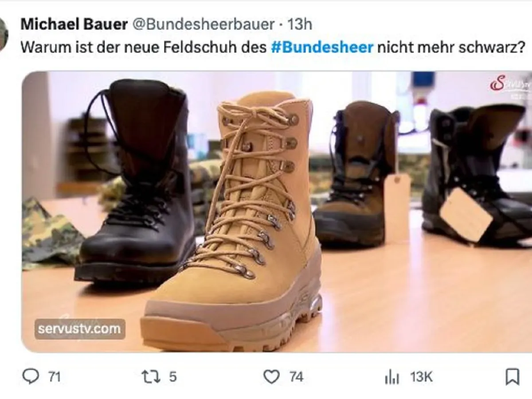Like the tweet with the heart icon

click(x=271, y=377)
